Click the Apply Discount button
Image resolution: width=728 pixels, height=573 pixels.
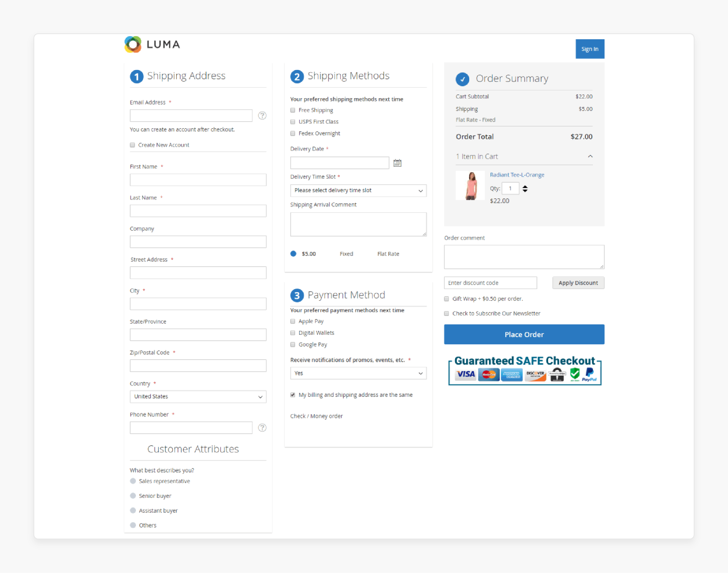(x=578, y=283)
